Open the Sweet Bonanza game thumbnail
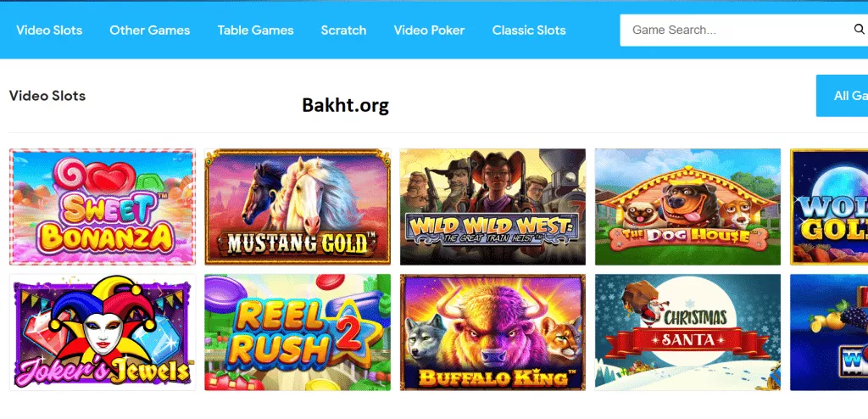 pos(103,207)
